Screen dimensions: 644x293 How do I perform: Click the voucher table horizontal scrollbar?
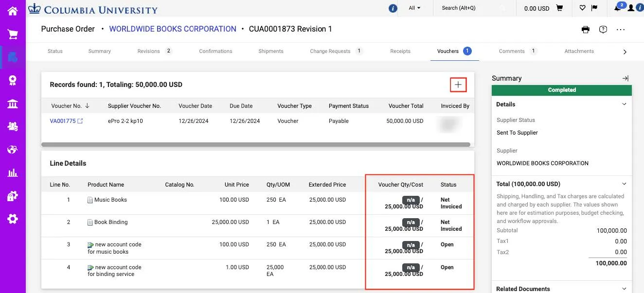click(256, 144)
